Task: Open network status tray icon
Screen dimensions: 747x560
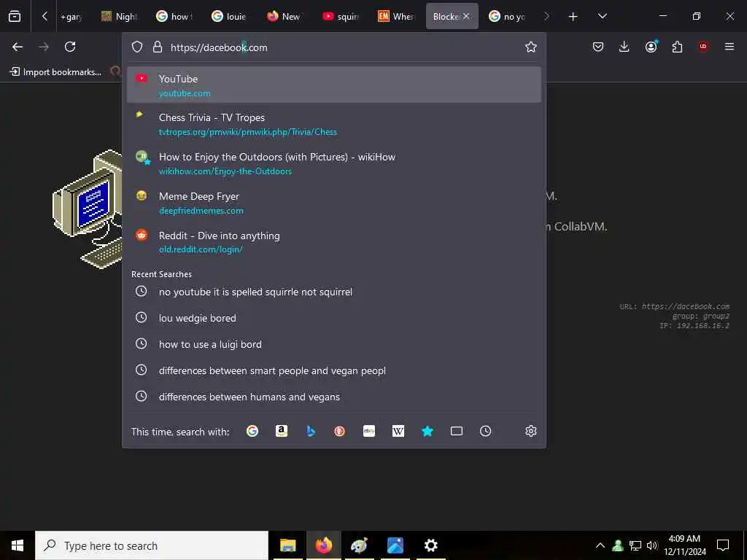Action: click(x=635, y=545)
